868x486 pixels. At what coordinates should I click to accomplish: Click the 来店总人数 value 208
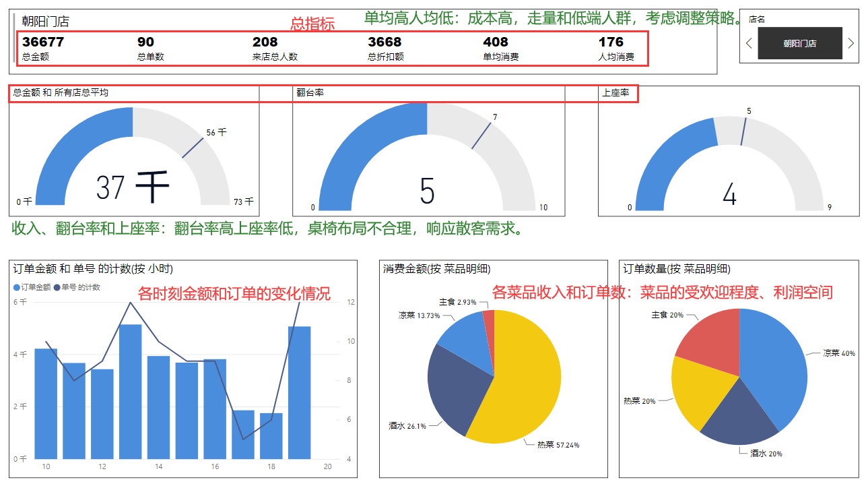265,42
